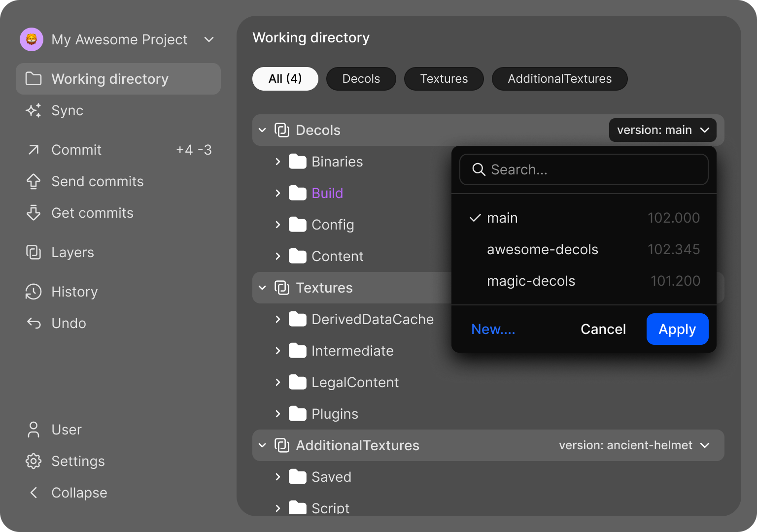Click the Send commits upload icon

pyautogui.click(x=34, y=181)
